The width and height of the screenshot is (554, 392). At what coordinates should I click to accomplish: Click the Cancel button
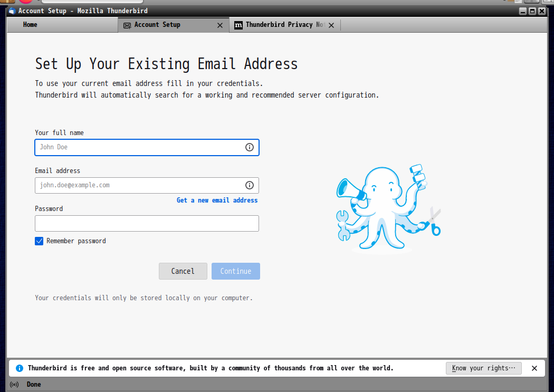[183, 271]
